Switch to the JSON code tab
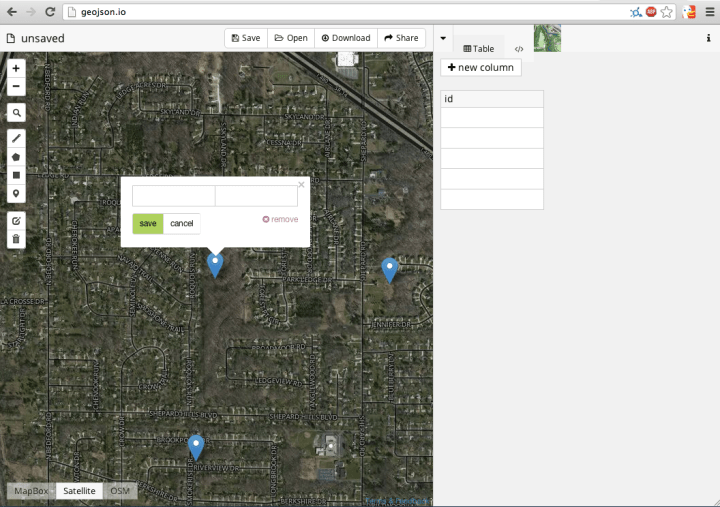Screen dimensions: 720x507 519,48
